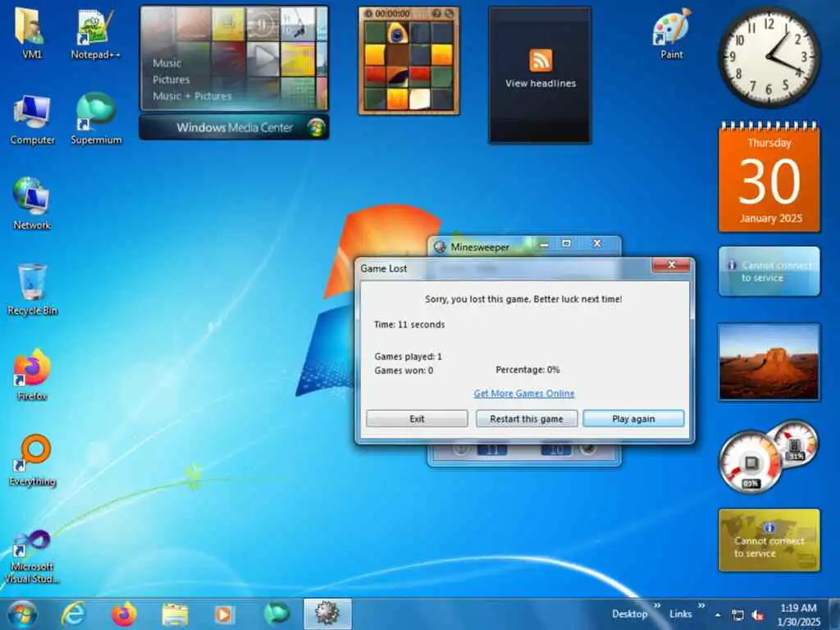The image size is (840, 630).
Task: Click the muted volume icon in tray
Action: pyautogui.click(x=757, y=615)
